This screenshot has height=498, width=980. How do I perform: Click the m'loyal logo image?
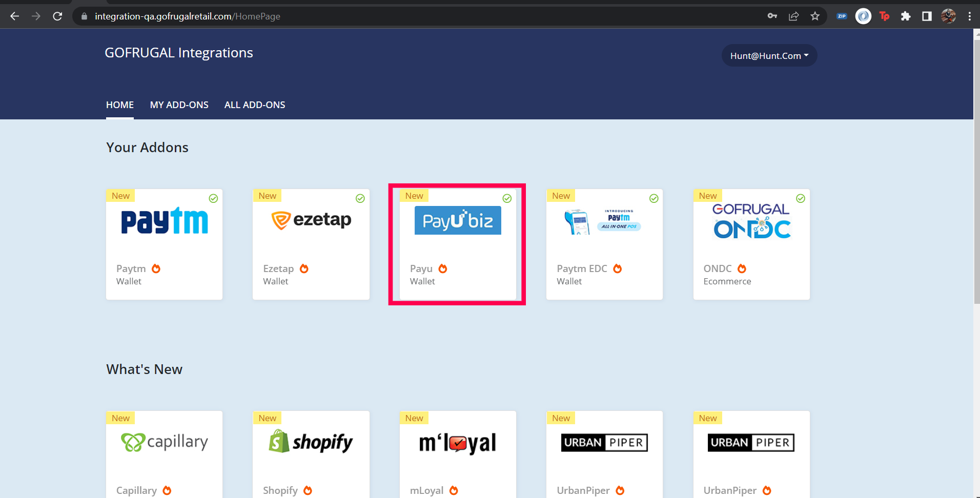click(x=458, y=443)
